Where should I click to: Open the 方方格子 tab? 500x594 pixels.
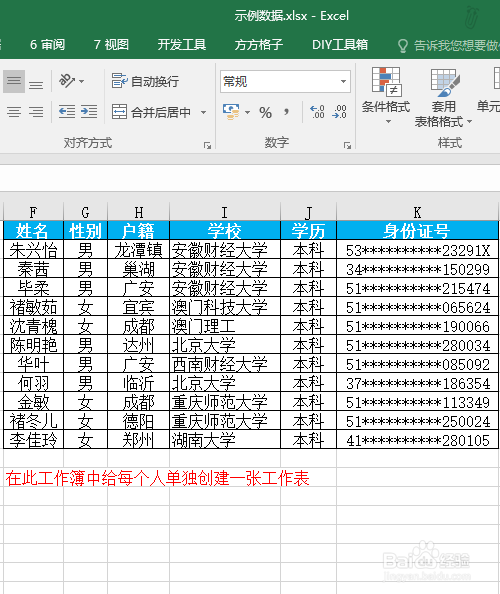(x=259, y=45)
